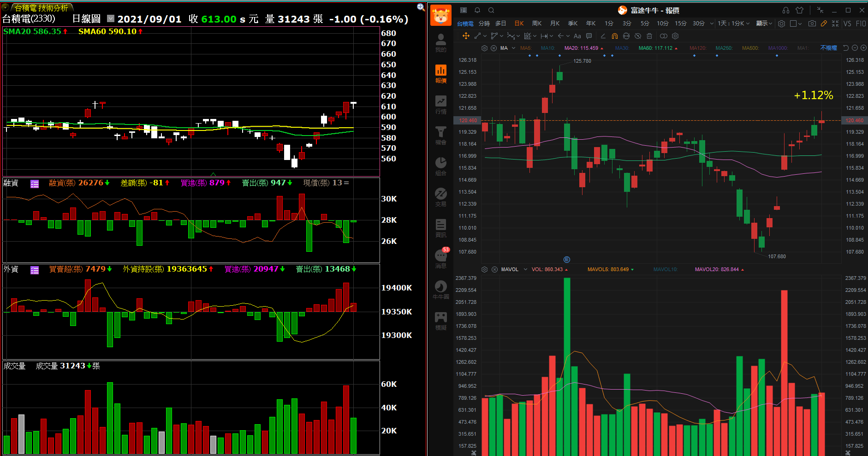Toggle the MAVOL5 volume average line
Image resolution: width=868 pixels, height=456 pixels.
pos(611,269)
